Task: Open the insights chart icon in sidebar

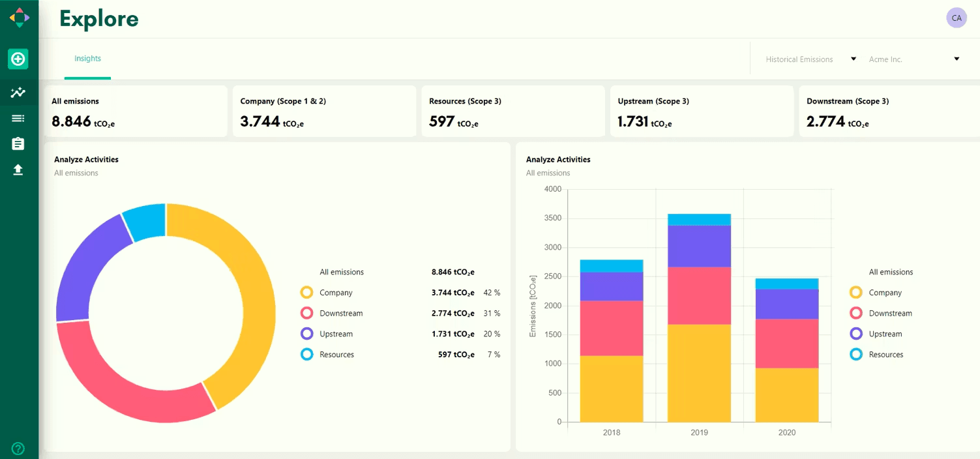Action: tap(18, 93)
